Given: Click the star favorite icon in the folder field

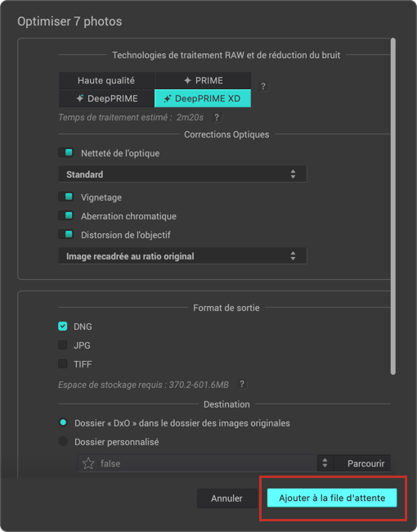Looking at the screenshot, I should [x=88, y=463].
